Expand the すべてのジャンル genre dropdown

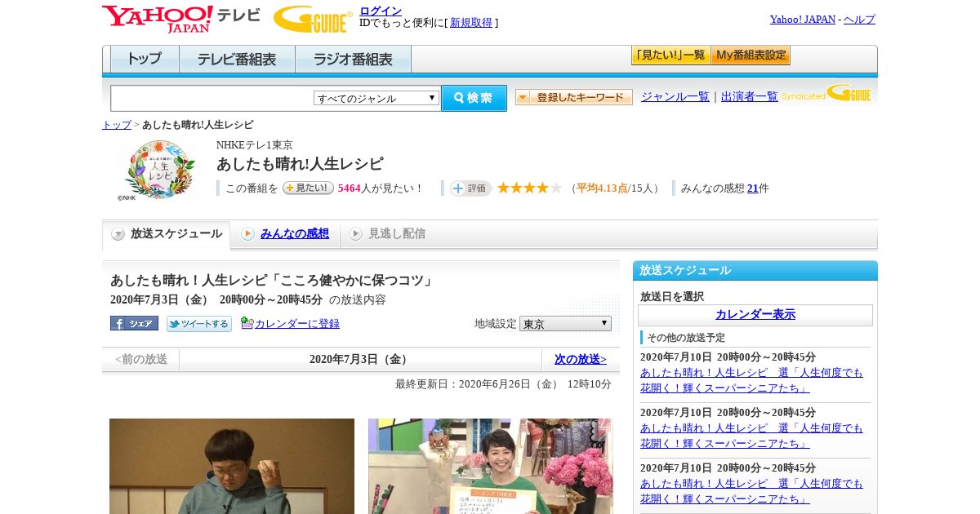click(x=376, y=98)
